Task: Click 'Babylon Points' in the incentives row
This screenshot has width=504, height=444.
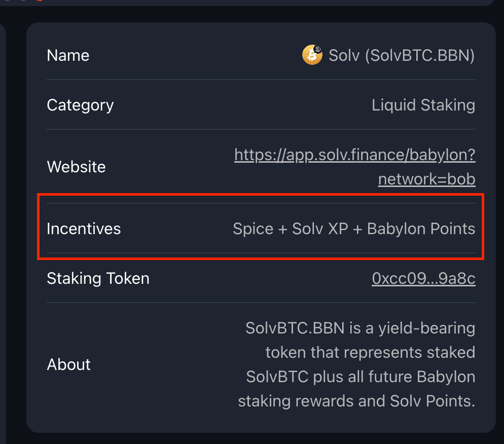Action: pyautogui.click(x=421, y=229)
